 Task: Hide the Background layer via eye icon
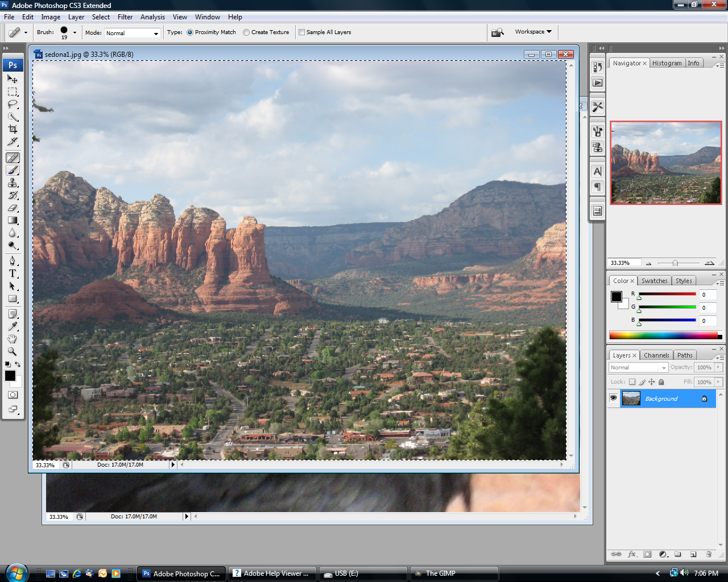[x=613, y=398]
